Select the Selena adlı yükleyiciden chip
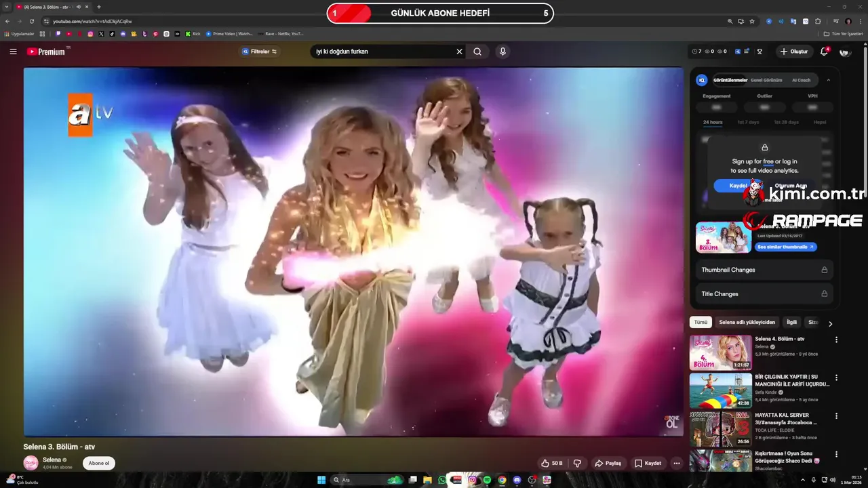868x488 pixels. [x=747, y=323]
